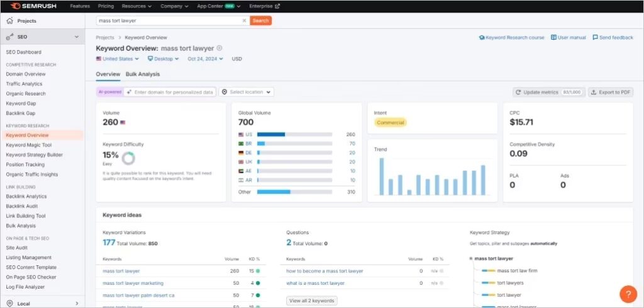
Task: Click View all 2 keywords button
Action: [x=312, y=300]
